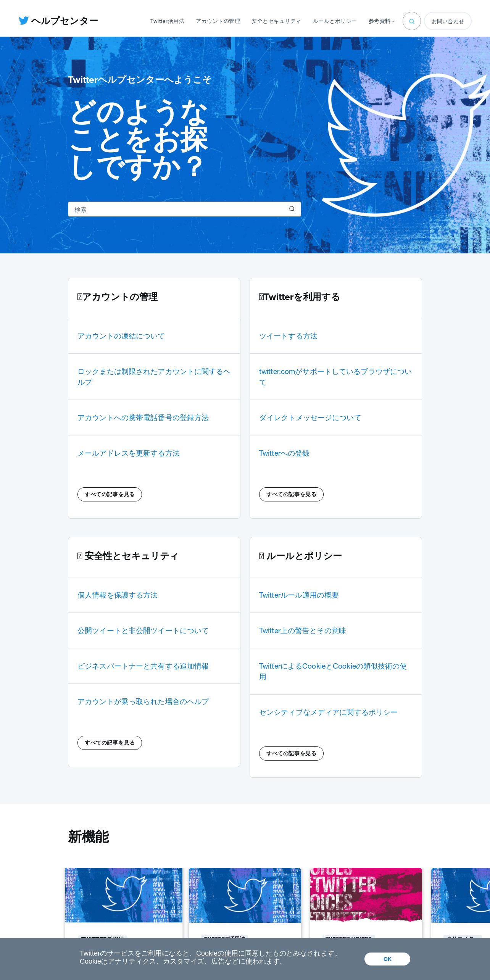
Task: Click the 新機能 section heading
Action: (89, 837)
